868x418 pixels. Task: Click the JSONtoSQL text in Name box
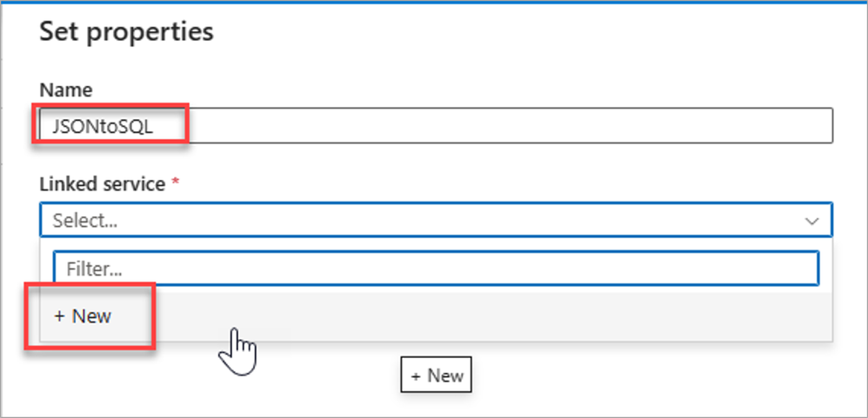[103, 126]
